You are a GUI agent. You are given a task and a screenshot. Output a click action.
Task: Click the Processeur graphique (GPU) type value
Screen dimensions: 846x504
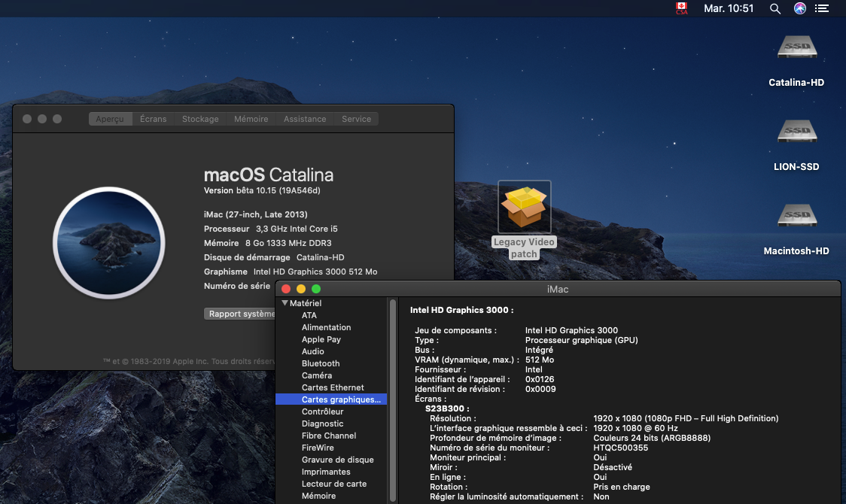click(x=582, y=340)
